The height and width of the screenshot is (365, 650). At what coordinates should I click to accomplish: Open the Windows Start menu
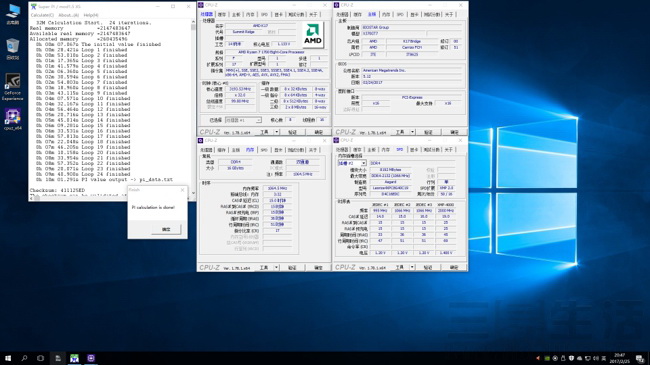8,358
